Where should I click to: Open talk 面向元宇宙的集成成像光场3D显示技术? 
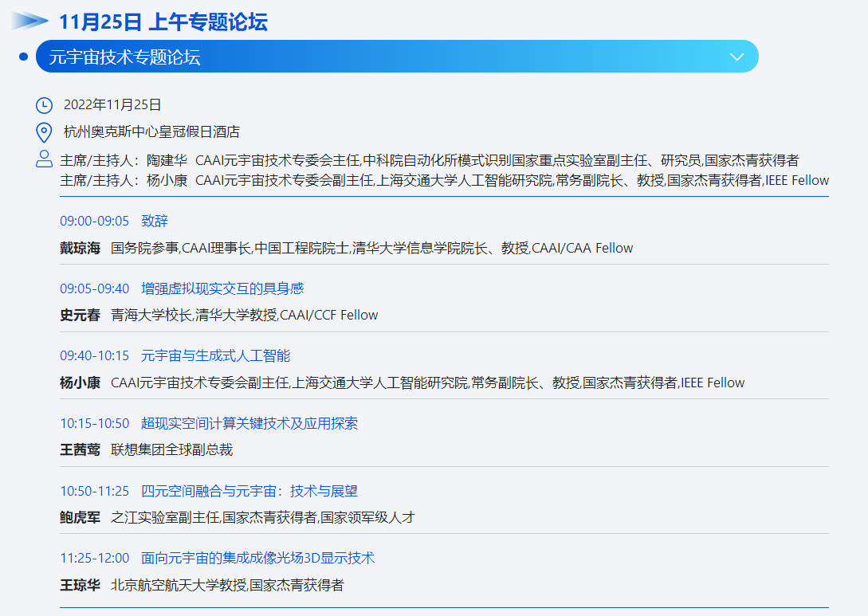(x=257, y=558)
